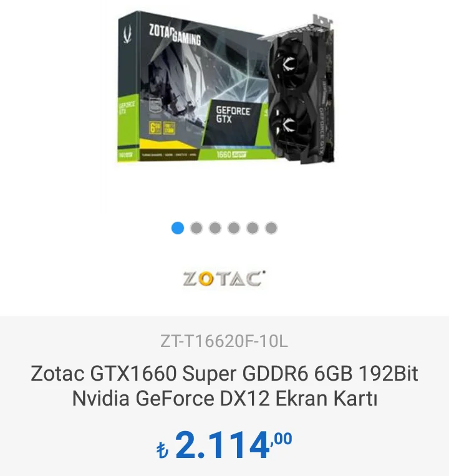Select the last carousel dot

click(x=271, y=228)
